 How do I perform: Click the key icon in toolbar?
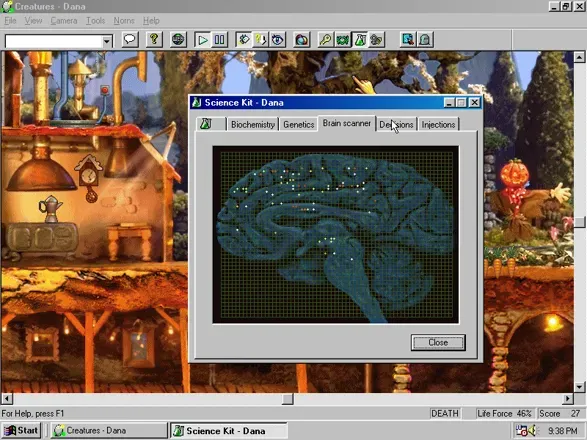pyautogui.click(x=326, y=39)
